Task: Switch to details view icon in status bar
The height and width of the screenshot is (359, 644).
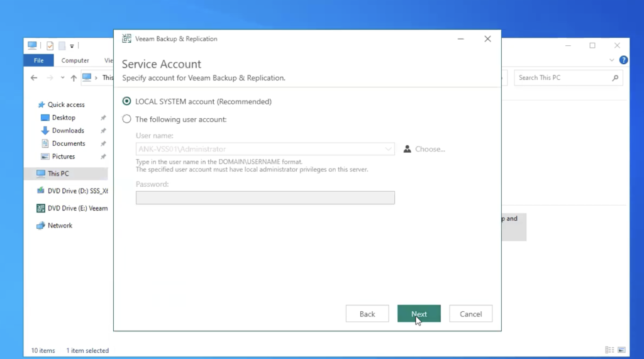Action: (609, 350)
